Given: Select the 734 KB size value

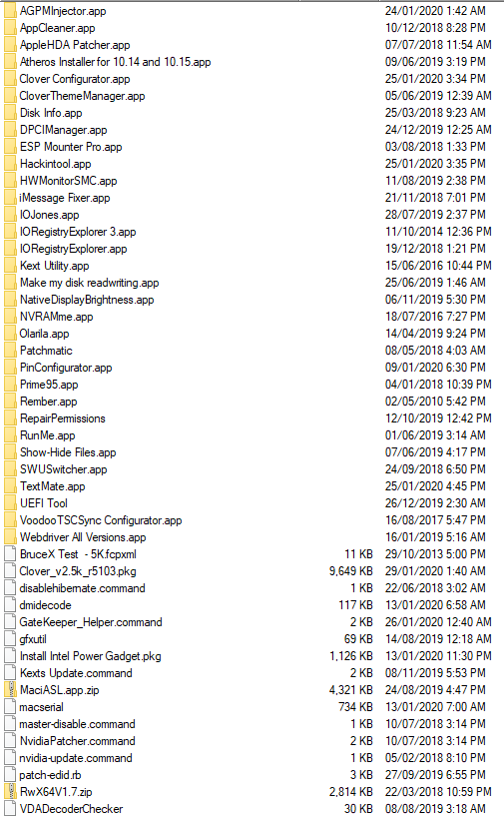Looking at the screenshot, I should [x=355, y=707].
